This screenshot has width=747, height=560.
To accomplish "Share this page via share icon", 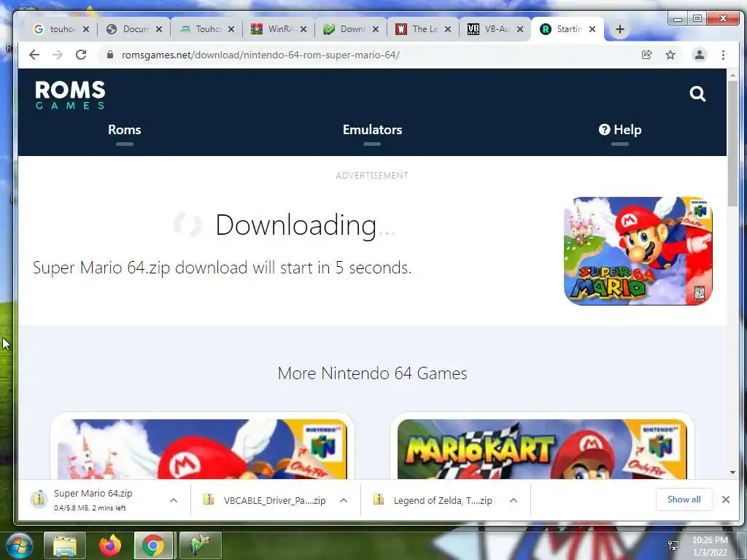I will pos(646,55).
